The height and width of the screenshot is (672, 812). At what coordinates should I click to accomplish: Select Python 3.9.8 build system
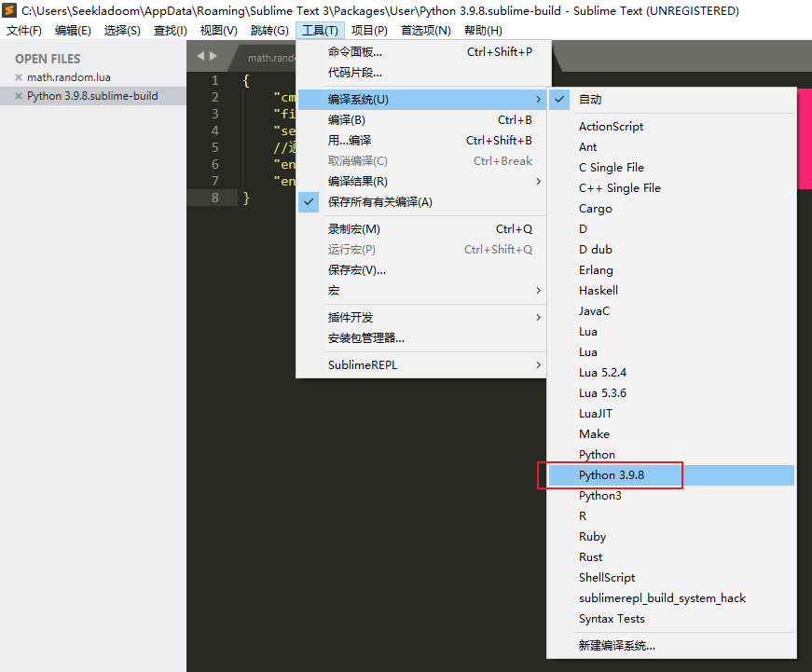(x=671, y=475)
